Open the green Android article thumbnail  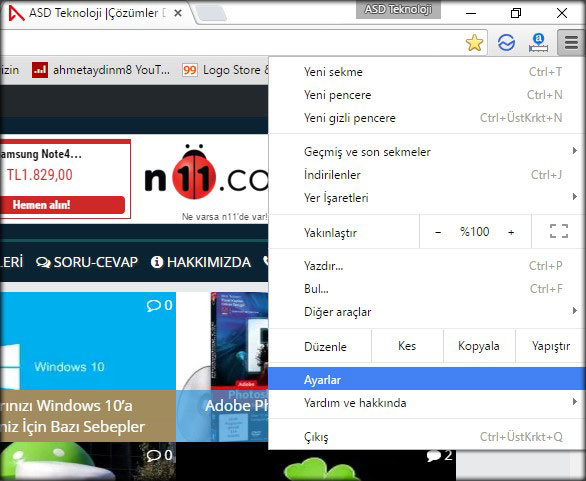[88, 461]
